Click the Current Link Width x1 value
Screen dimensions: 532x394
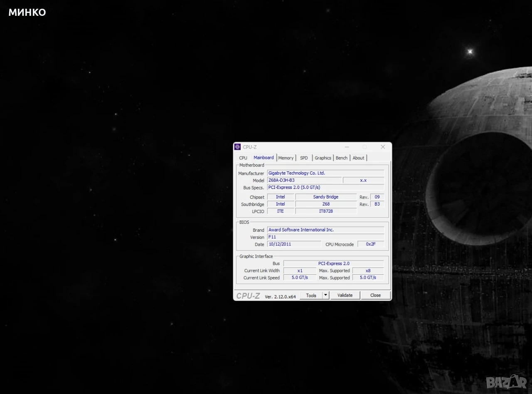pyautogui.click(x=300, y=270)
